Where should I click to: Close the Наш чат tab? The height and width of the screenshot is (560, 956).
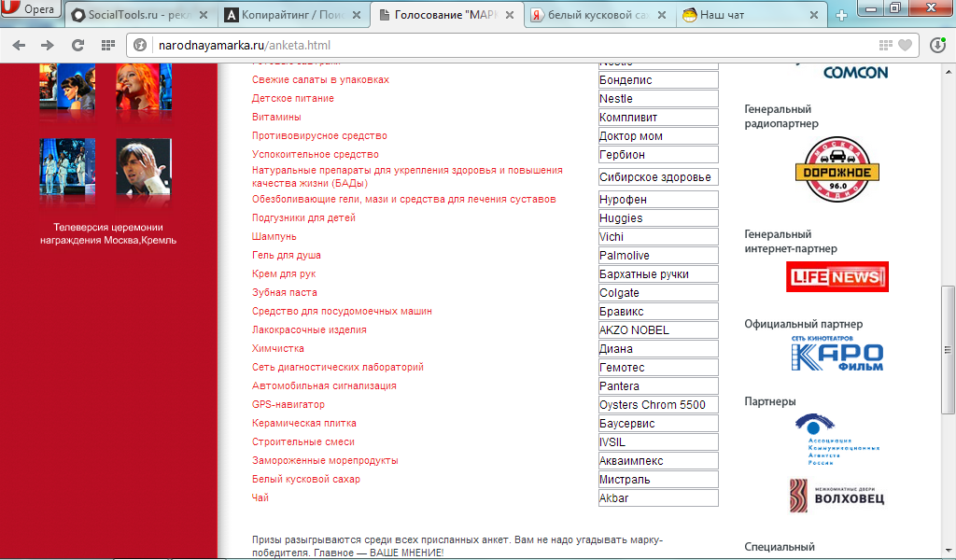click(814, 15)
